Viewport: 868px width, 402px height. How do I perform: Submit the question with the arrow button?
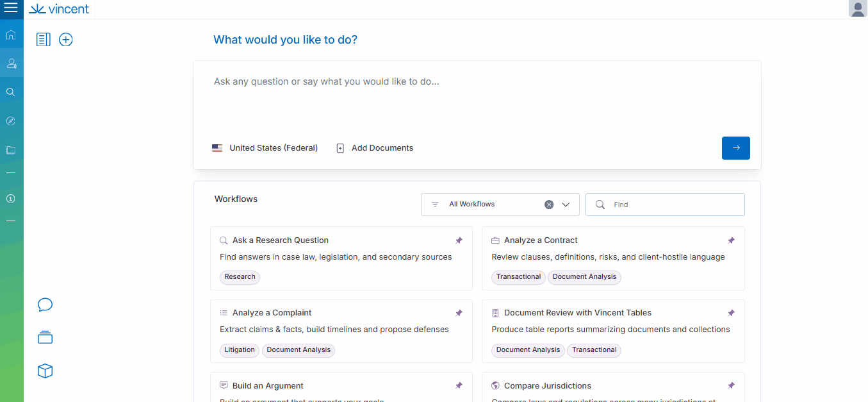pyautogui.click(x=735, y=148)
